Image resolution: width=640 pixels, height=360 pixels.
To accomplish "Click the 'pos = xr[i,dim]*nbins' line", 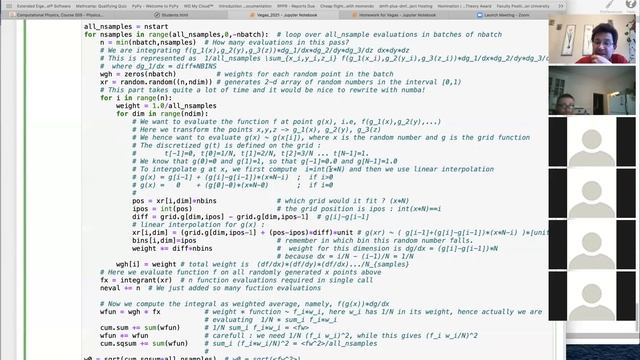I will [x=270, y=201].
